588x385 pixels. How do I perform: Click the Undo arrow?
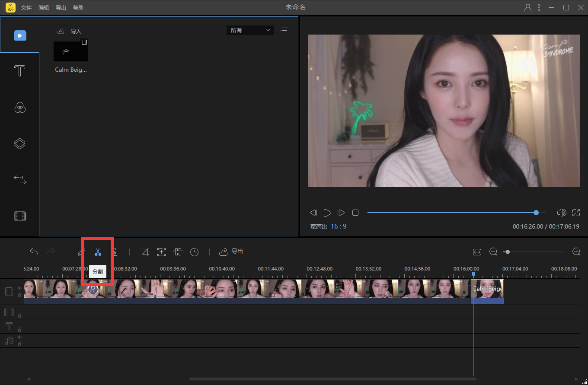34,251
